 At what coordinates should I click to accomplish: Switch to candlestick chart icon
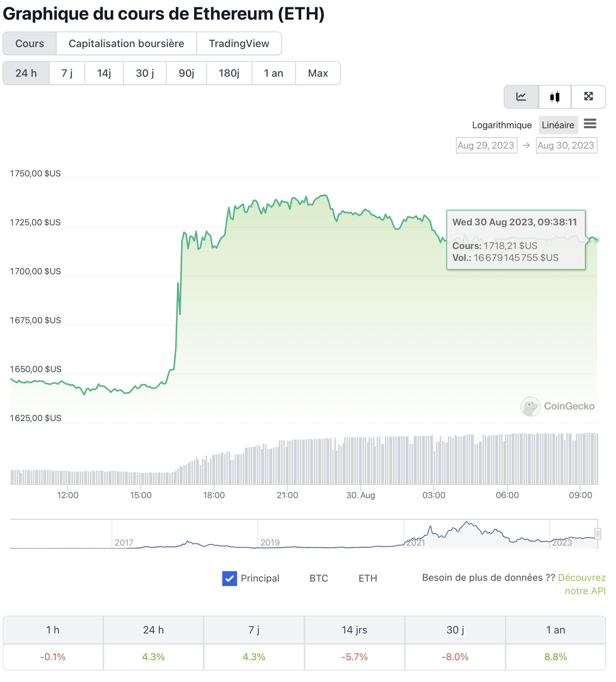click(x=555, y=97)
